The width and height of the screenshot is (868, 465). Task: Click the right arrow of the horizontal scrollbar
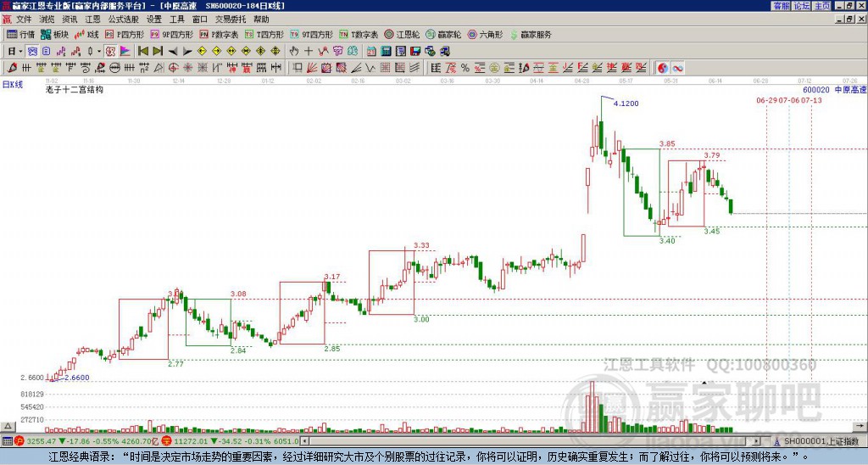(x=757, y=441)
